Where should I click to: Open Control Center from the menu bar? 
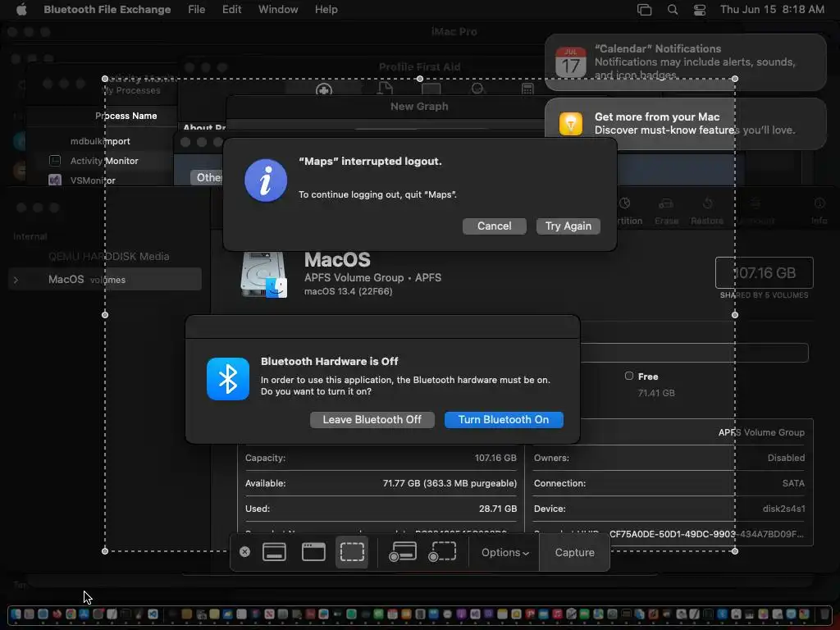click(x=699, y=10)
